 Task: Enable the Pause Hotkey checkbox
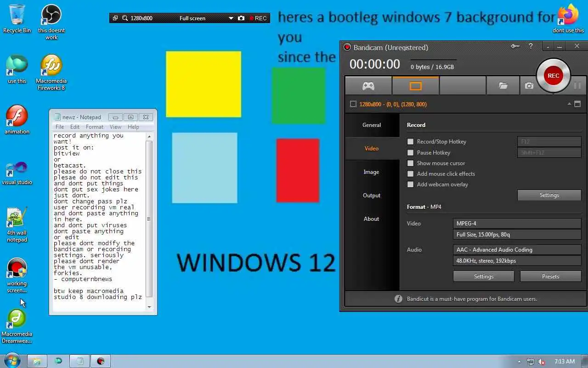click(x=410, y=152)
